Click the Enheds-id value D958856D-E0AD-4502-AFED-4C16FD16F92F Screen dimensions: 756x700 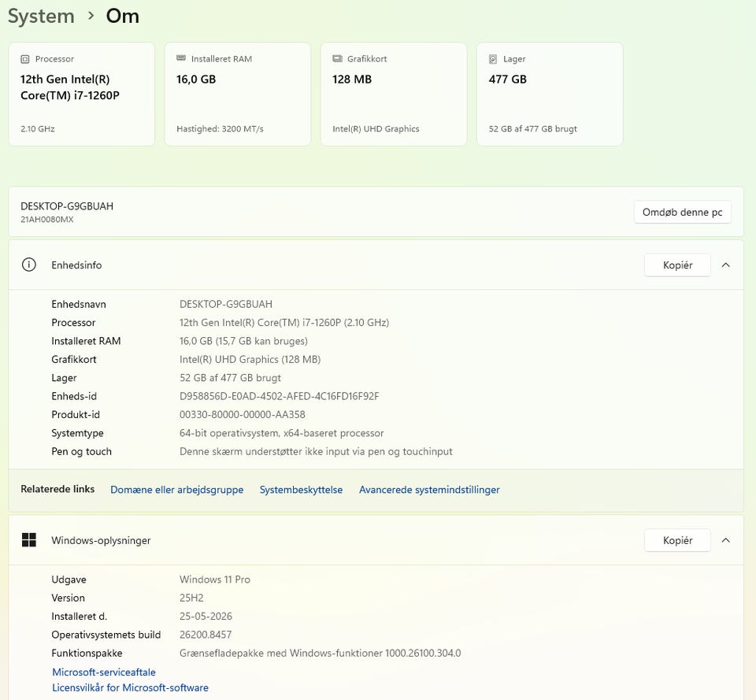pyautogui.click(x=279, y=396)
